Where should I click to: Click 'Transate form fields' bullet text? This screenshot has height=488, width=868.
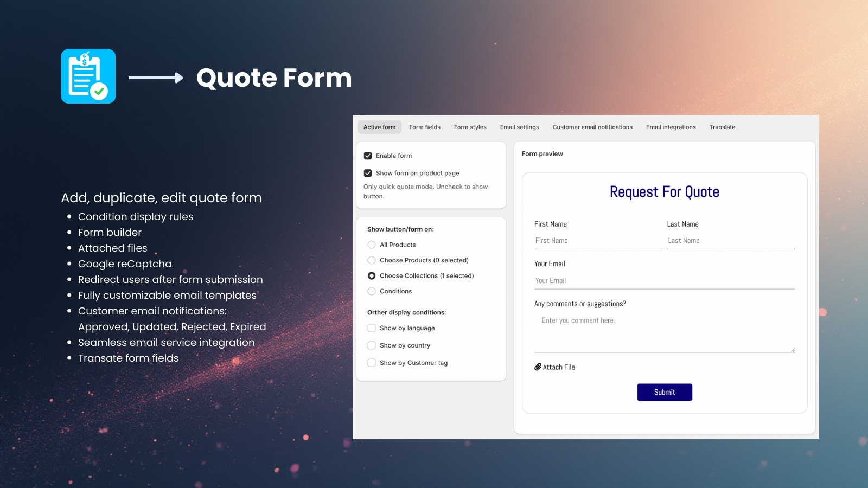[129, 358]
